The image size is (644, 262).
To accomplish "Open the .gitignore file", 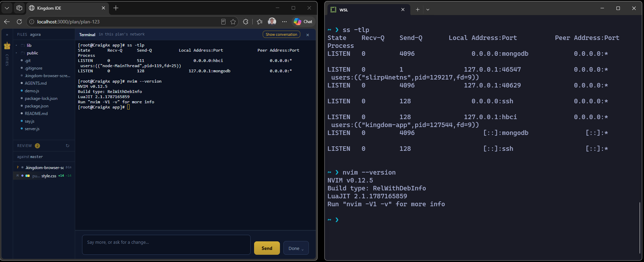I will pyautogui.click(x=33, y=68).
